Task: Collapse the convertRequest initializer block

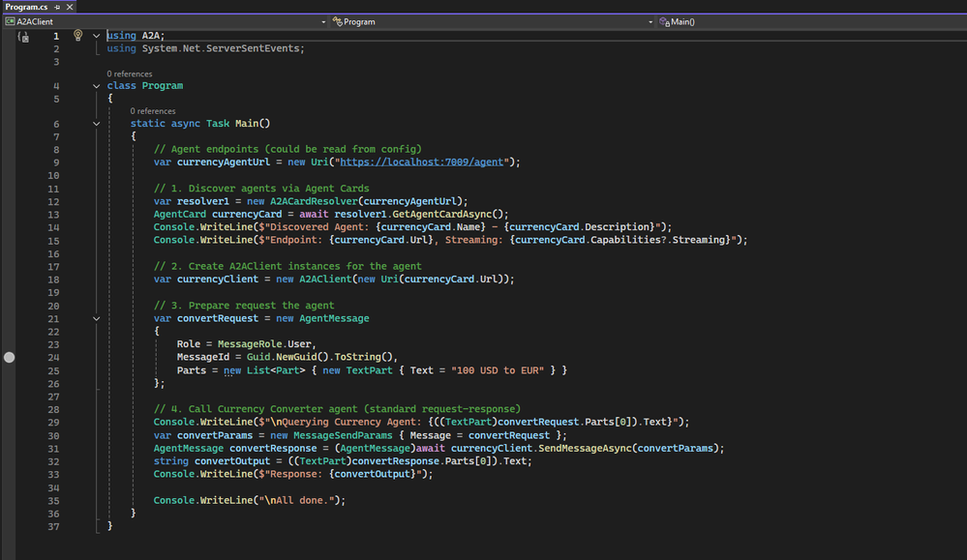Action: click(97, 318)
